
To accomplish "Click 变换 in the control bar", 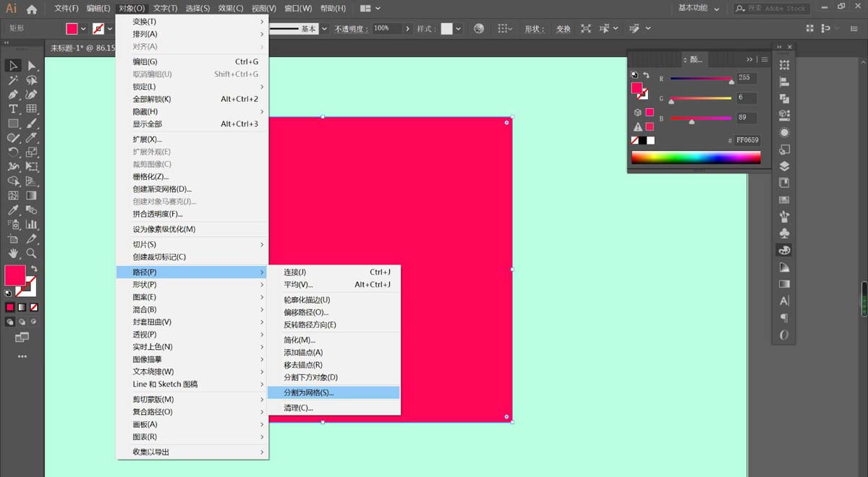I will coord(563,29).
